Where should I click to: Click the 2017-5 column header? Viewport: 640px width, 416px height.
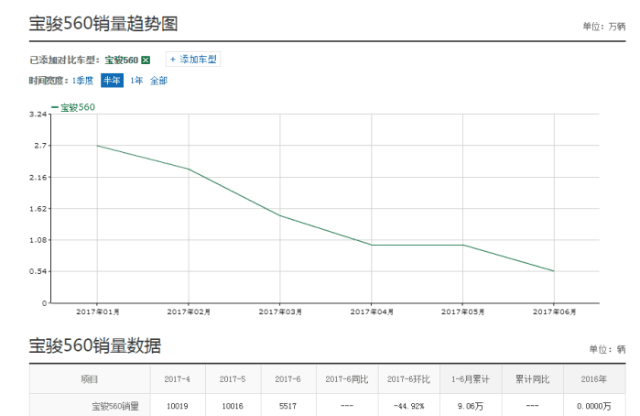click(233, 379)
